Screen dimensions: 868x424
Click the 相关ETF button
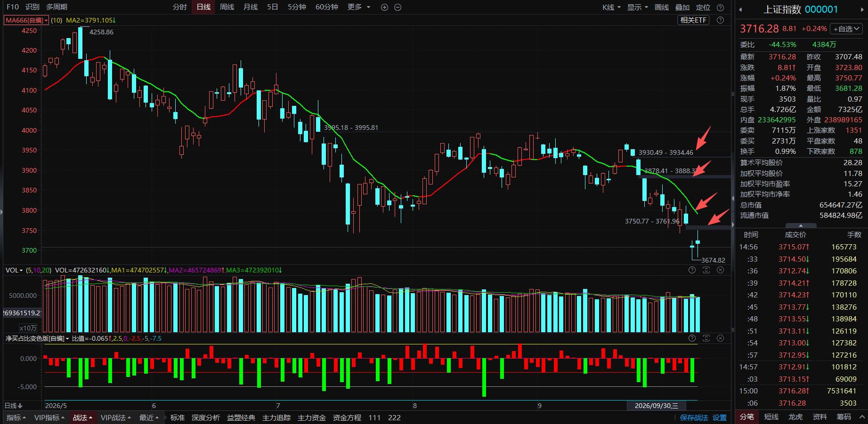point(694,20)
